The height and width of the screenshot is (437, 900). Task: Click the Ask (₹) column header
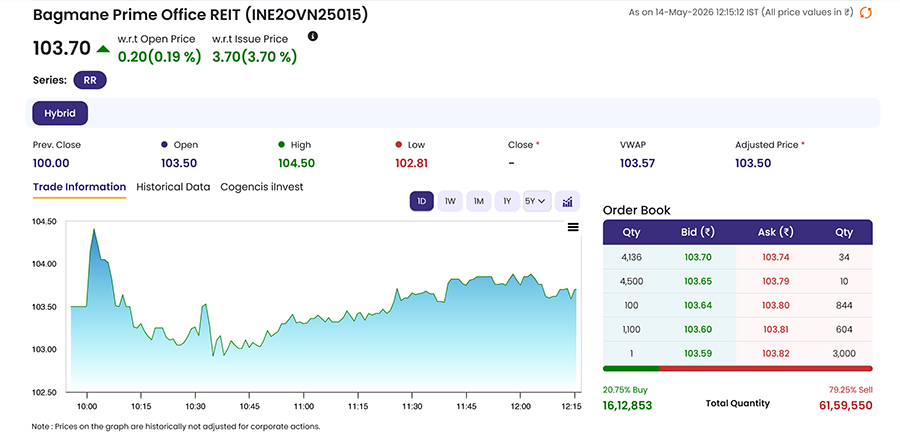(x=776, y=233)
